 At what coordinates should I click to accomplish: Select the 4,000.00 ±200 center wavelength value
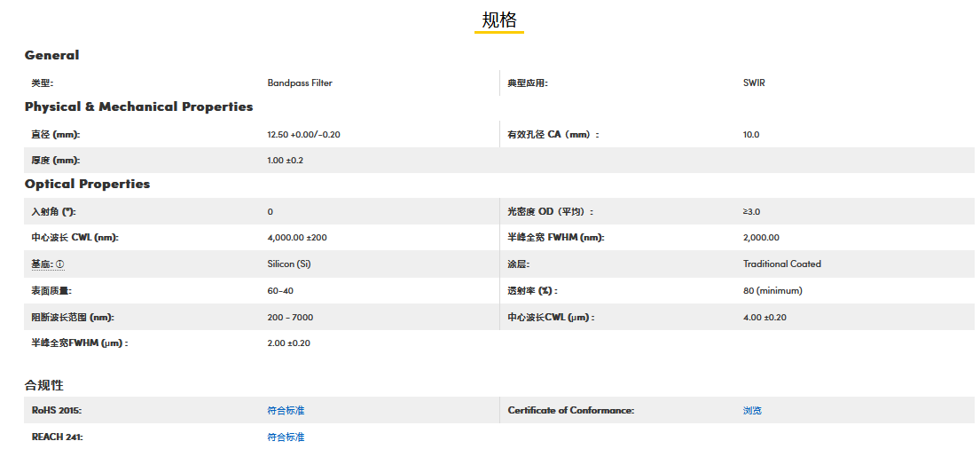[x=296, y=237]
